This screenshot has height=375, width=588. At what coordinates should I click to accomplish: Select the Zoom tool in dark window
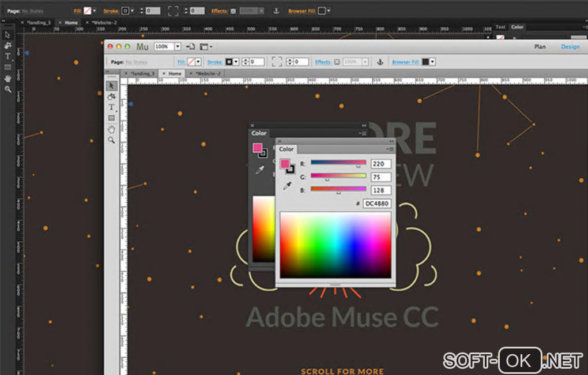click(x=7, y=89)
